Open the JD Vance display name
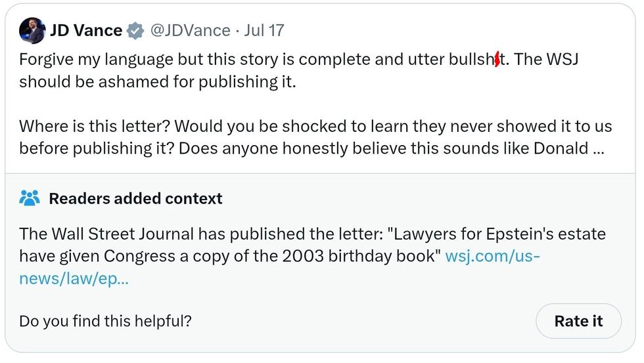This screenshot has height=363, width=644. pyautogui.click(x=86, y=31)
